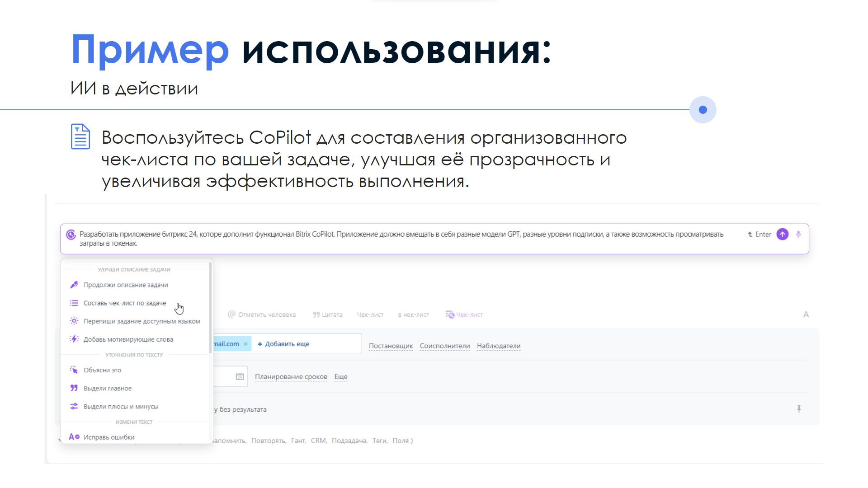Select Продолжи описание задачи menu item

(x=126, y=285)
